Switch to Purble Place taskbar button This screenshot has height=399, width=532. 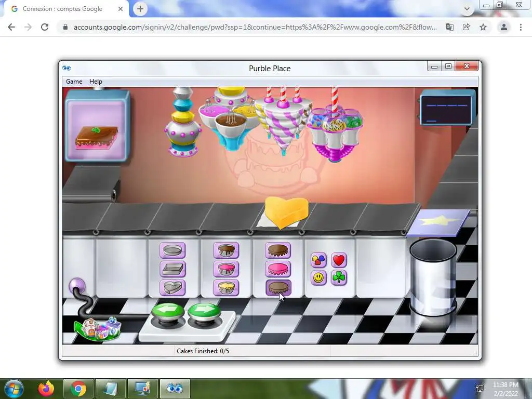pos(175,389)
